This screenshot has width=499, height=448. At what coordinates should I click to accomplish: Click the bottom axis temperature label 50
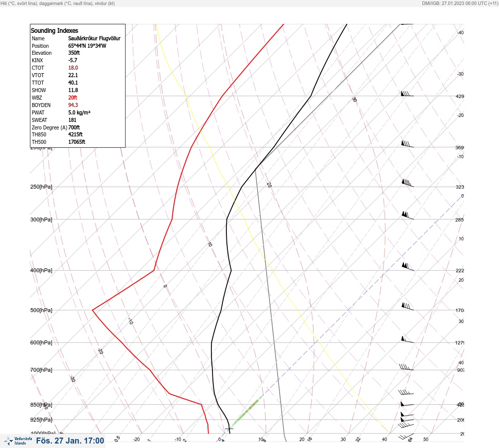point(426,440)
